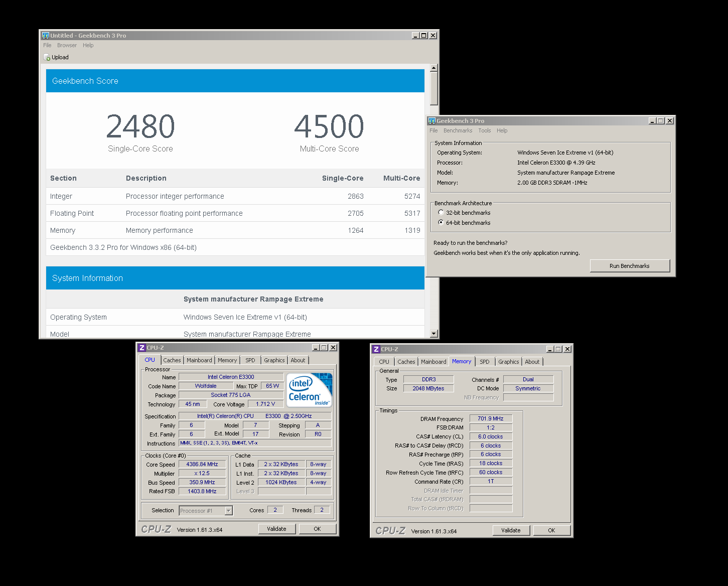Click the Upload toolbar icon in Geekbench results

[x=47, y=57]
